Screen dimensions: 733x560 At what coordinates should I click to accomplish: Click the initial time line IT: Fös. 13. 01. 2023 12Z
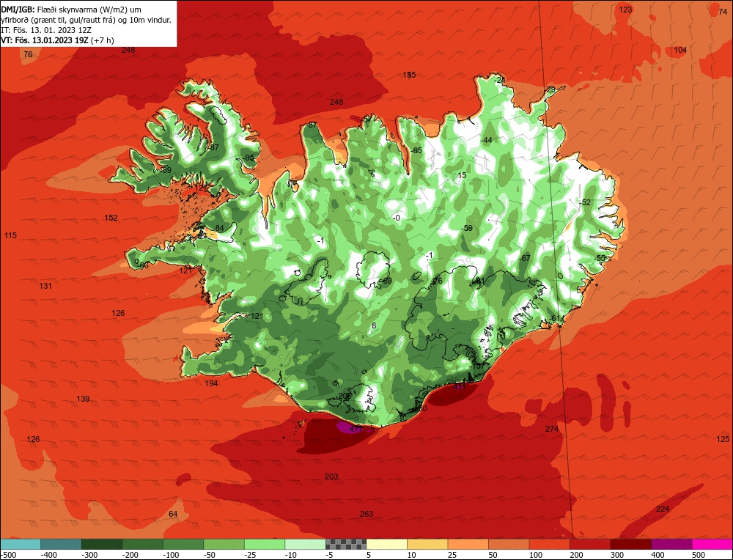pos(46,30)
